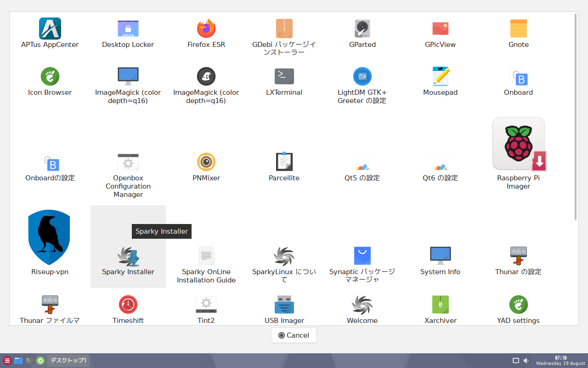Open Qt6 の設定
The height and width of the screenshot is (368, 588).
point(441,167)
